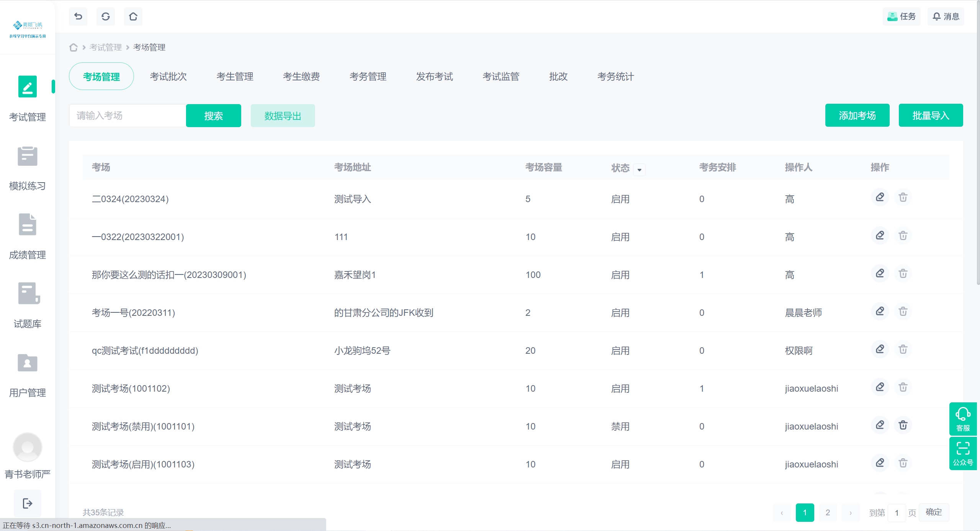Click the 晨晨老师 operator cell
Image resolution: width=980 pixels, height=531 pixels.
[804, 313]
